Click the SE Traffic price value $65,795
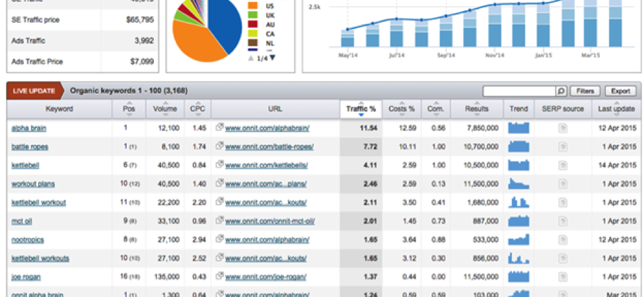Image resolution: width=644 pixels, height=297 pixels. pyautogui.click(x=141, y=20)
